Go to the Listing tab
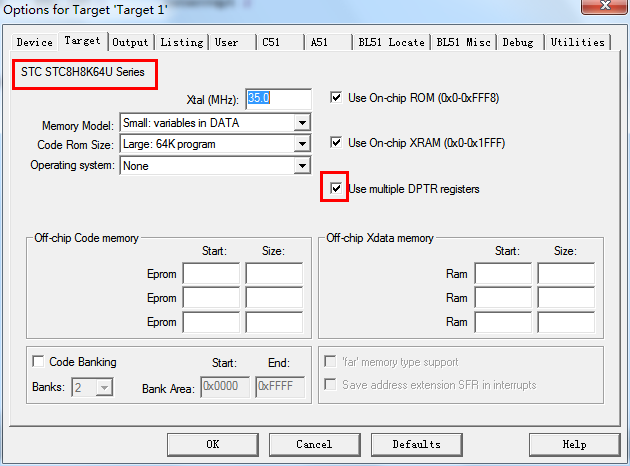Viewport: 630px width, 466px height. coord(182,42)
